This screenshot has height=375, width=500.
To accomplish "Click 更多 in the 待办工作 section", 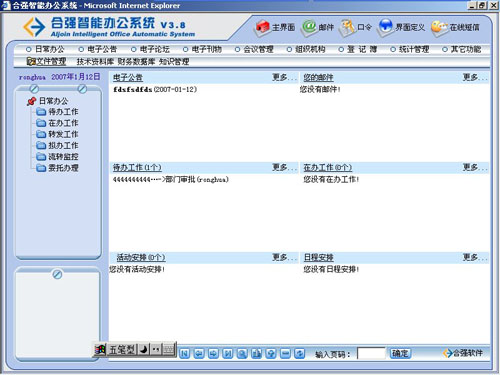I will [x=284, y=168].
